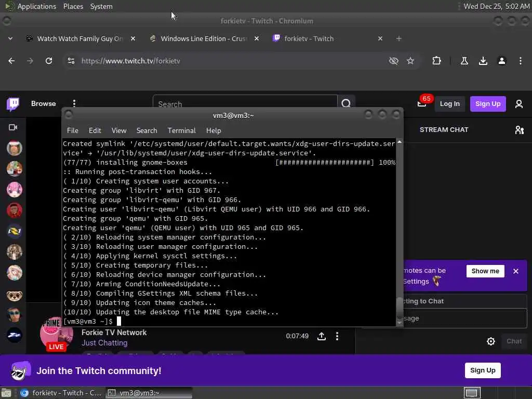532x399 pixels.
Task: Click Sign Up in the purple community banner
Action: point(483,370)
